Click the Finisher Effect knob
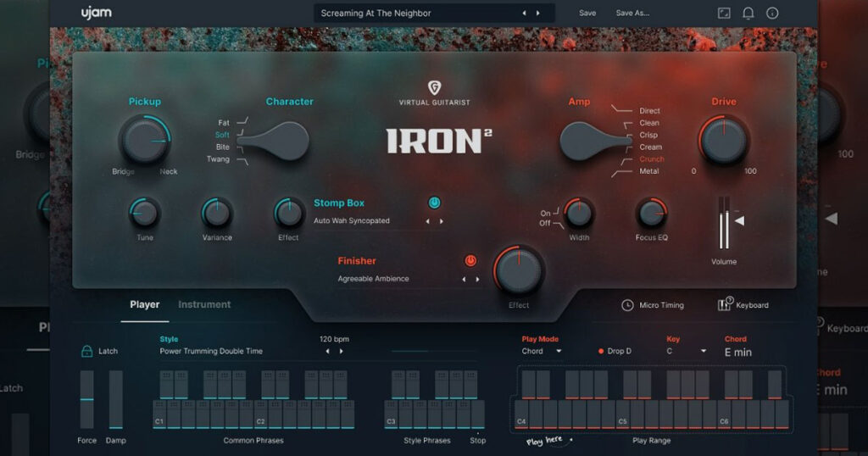Image resolution: width=868 pixels, height=456 pixels. tap(519, 271)
